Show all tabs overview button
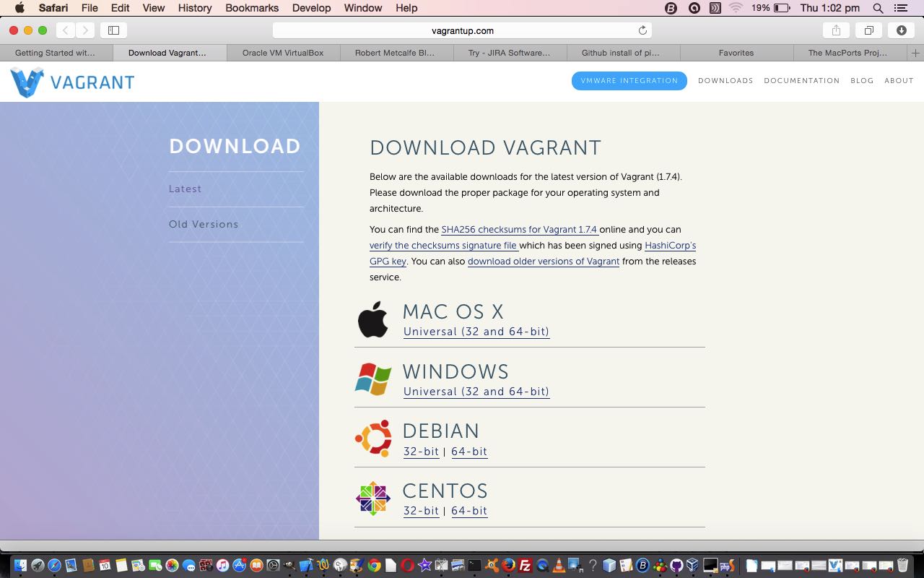Screen dimensions: 924x578 869,30
